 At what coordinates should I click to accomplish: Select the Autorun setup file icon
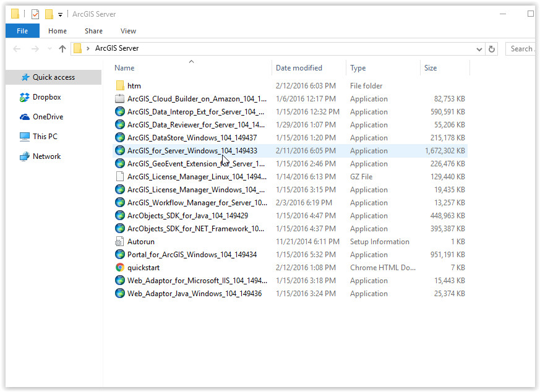(x=119, y=242)
